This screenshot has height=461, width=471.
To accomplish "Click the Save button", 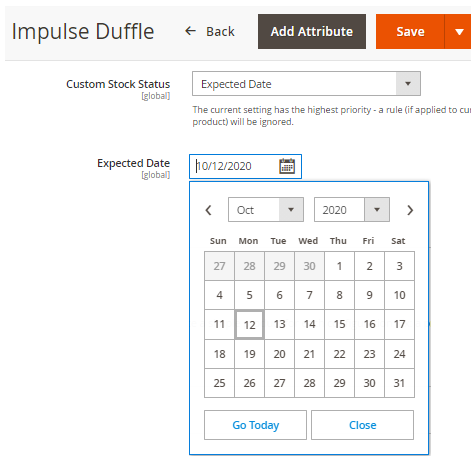I will click(410, 32).
